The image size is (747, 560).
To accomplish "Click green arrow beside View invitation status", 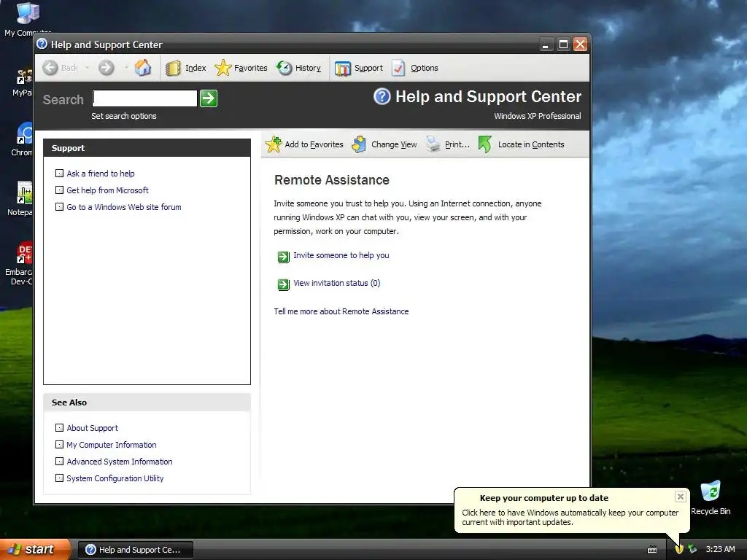I will pos(284,284).
